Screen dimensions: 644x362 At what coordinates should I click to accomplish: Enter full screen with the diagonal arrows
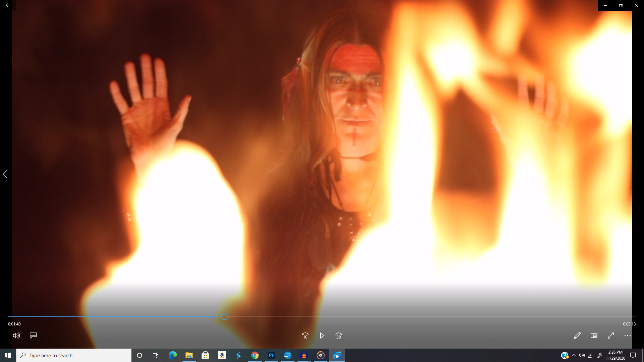click(611, 336)
